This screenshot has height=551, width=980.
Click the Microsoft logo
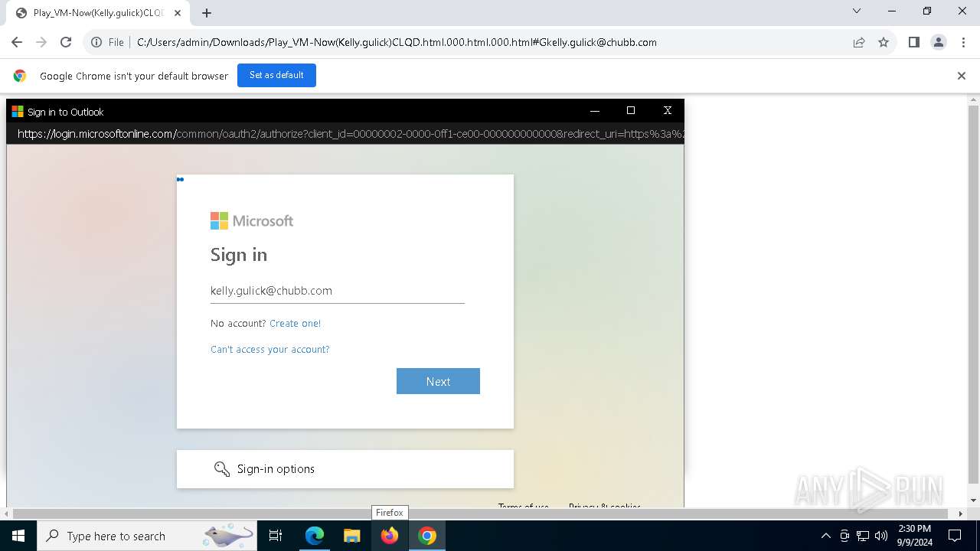252,221
